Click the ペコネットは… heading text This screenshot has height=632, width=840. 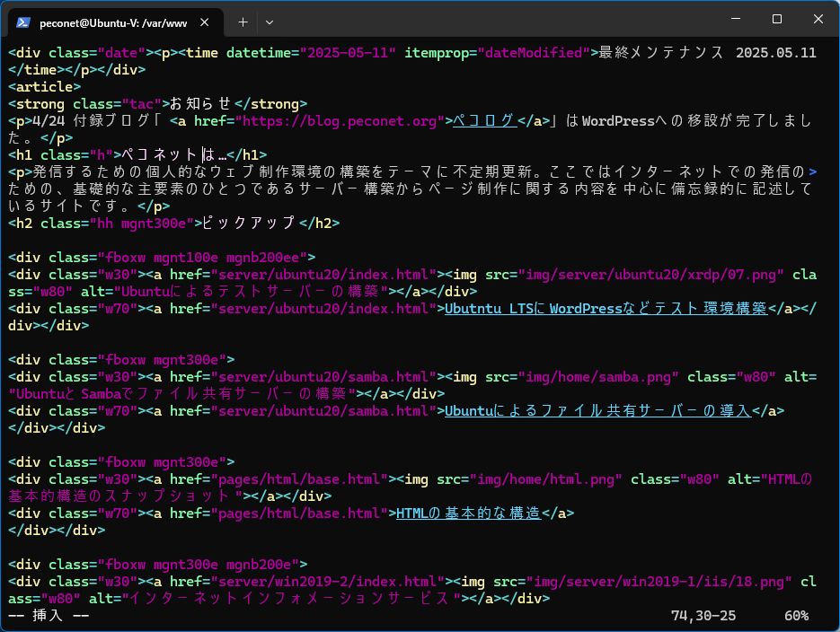[173, 155]
